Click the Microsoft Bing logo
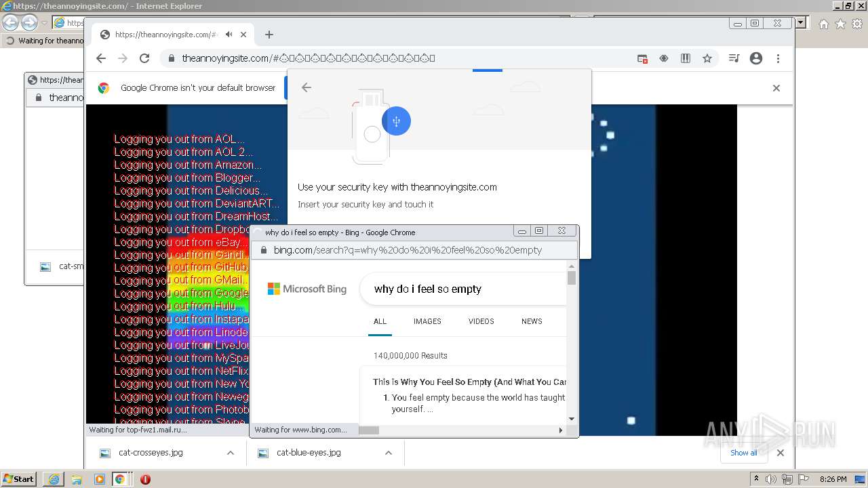Screen dimensions: 868x488 (307, 289)
